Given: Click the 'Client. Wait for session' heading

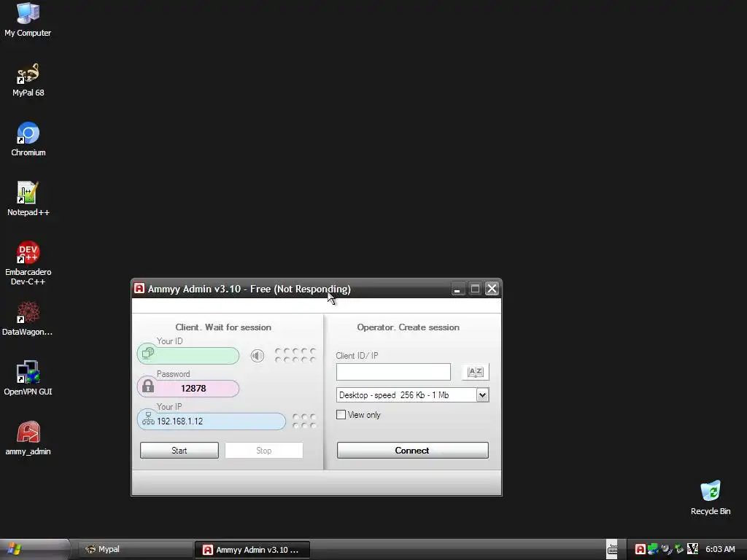Looking at the screenshot, I should [x=223, y=327].
